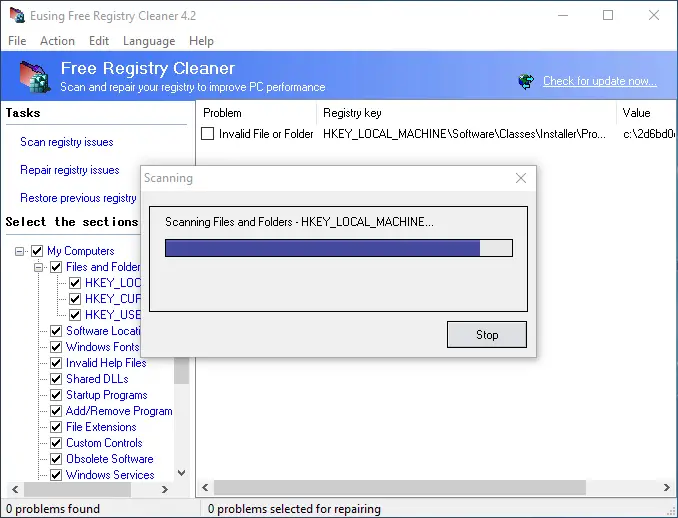Uncheck Shared DLLs checkbox
Viewport: 678px width, 518px height.
(56, 379)
